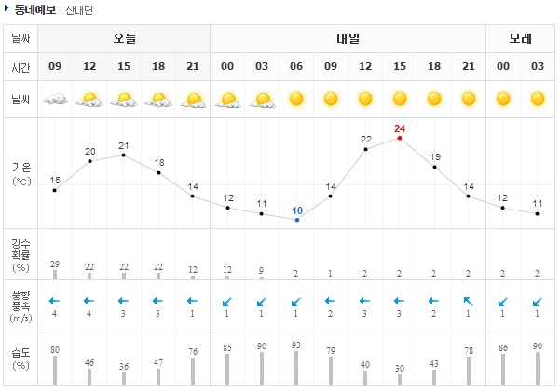This screenshot has height=392, width=560.
Task: Click the wind arrow under 모레 03시
Action: click(538, 301)
